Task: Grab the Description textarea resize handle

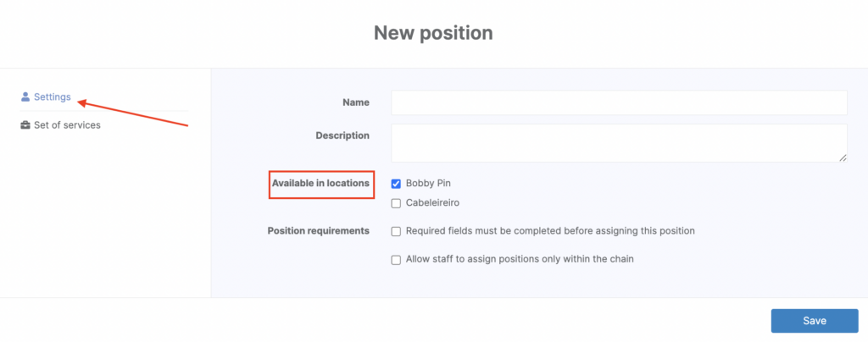Action: pyautogui.click(x=843, y=157)
